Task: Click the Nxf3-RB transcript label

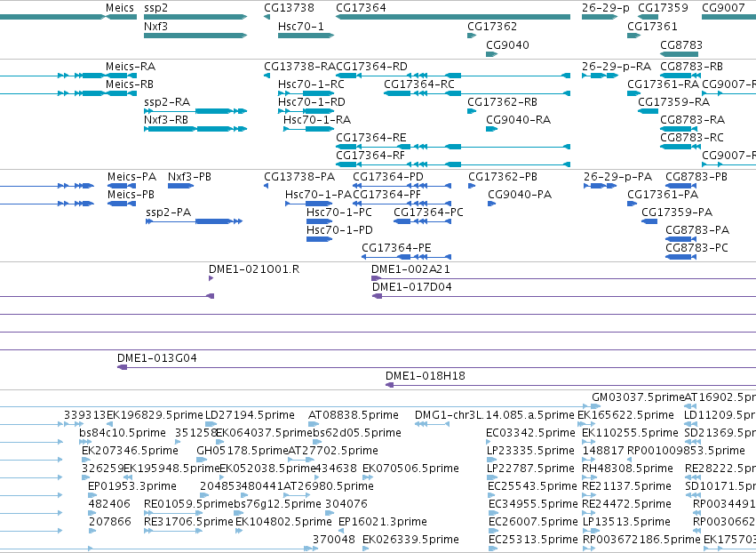Action: 166,120
